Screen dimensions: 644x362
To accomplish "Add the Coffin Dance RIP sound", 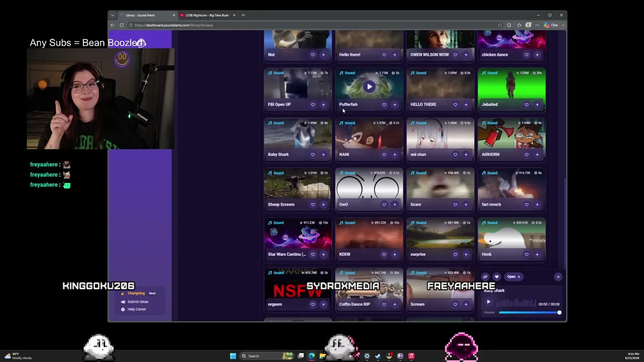I will [x=395, y=304].
